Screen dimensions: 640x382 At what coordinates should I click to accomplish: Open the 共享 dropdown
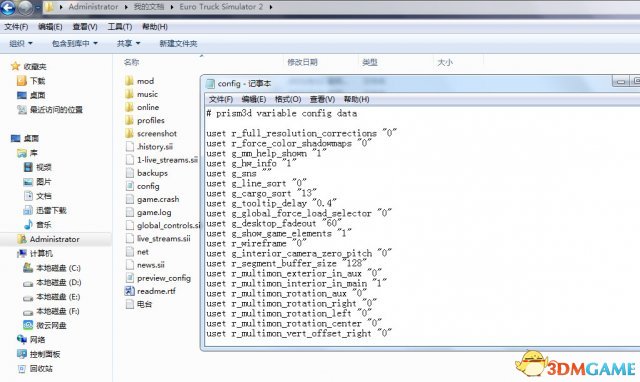pos(128,43)
